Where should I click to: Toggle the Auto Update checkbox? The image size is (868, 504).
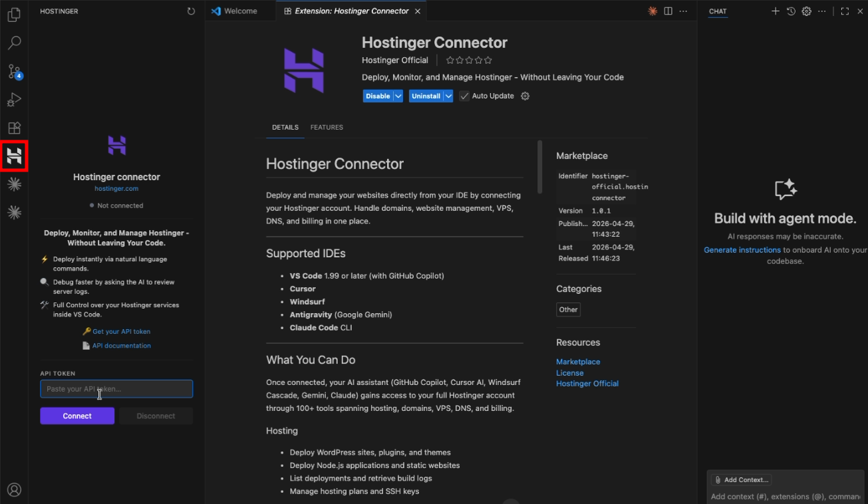464,96
